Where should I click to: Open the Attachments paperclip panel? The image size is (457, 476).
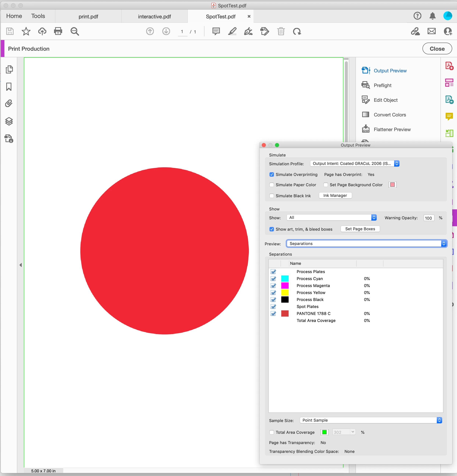click(9, 104)
